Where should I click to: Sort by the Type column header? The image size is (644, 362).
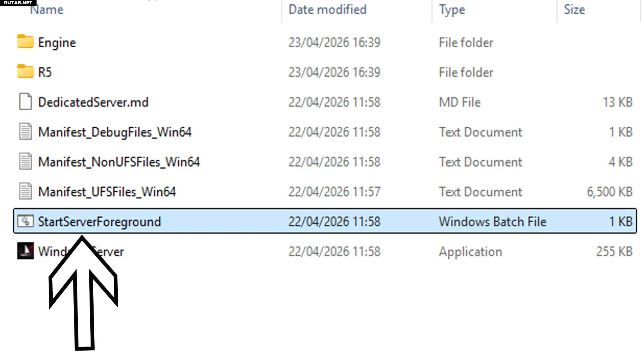pyautogui.click(x=452, y=10)
